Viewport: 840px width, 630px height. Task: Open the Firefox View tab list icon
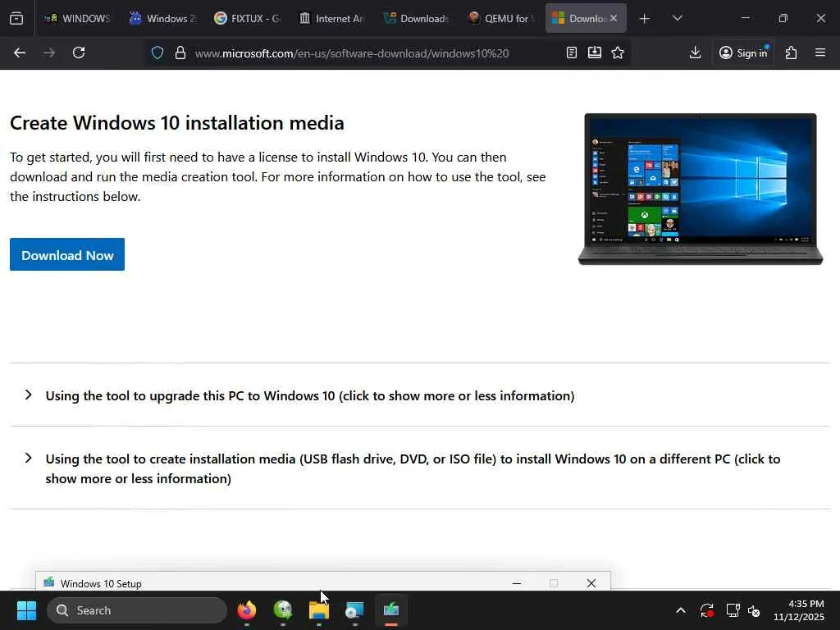tap(16, 19)
